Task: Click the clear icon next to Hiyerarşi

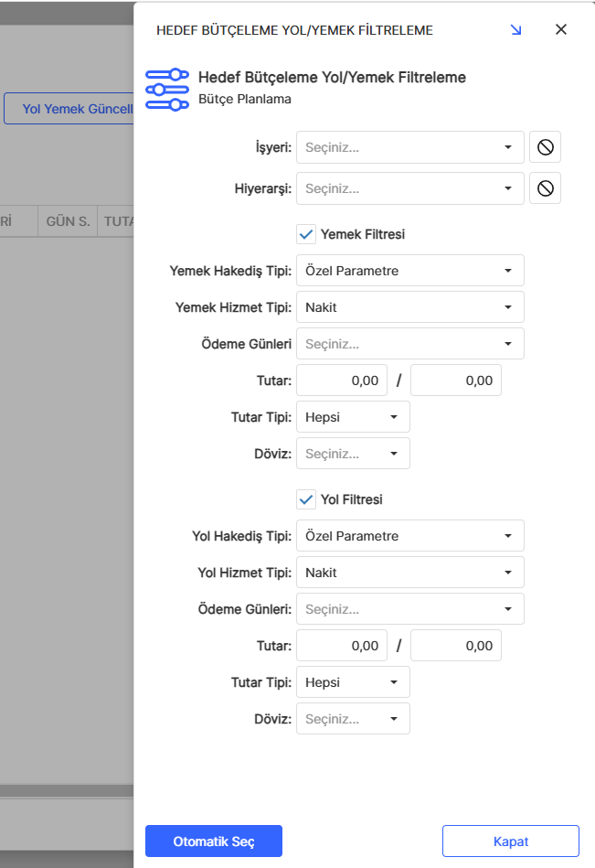Action: pyautogui.click(x=545, y=188)
